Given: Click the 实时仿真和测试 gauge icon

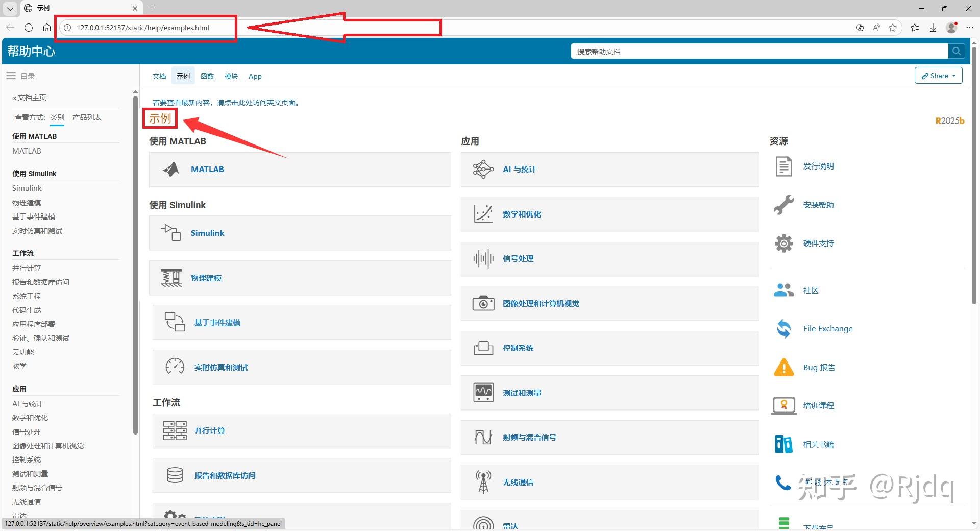Looking at the screenshot, I should tap(175, 367).
